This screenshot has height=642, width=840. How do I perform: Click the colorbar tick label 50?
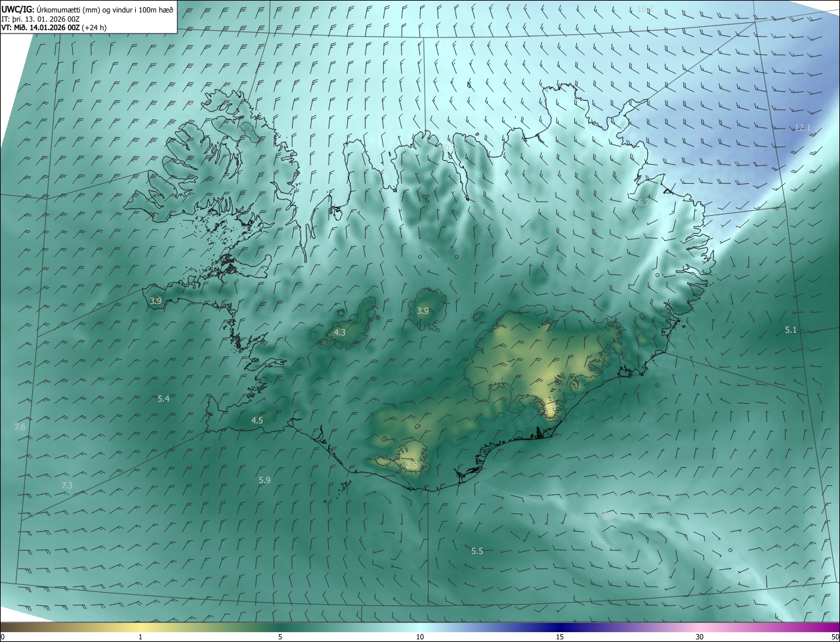tap(835, 637)
